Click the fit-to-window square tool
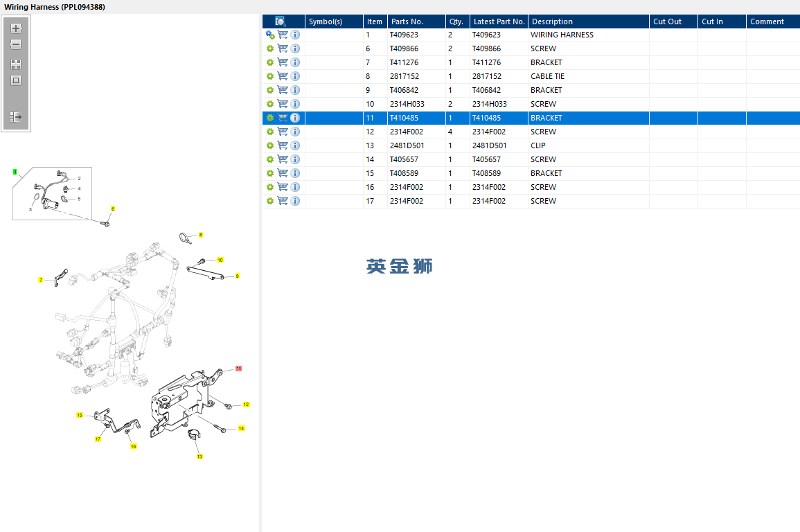Viewport: 800px width, 532px height. (16, 80)
